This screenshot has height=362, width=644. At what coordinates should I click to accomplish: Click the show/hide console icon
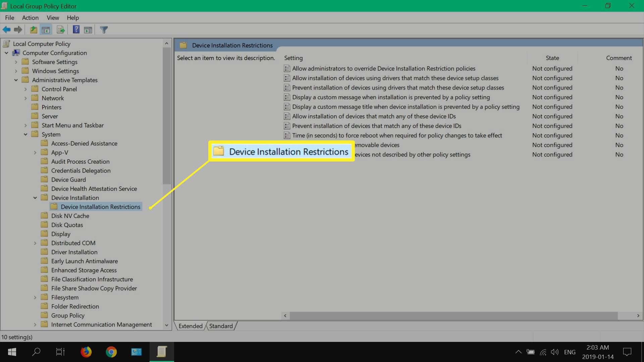click(x=46, y=29)
